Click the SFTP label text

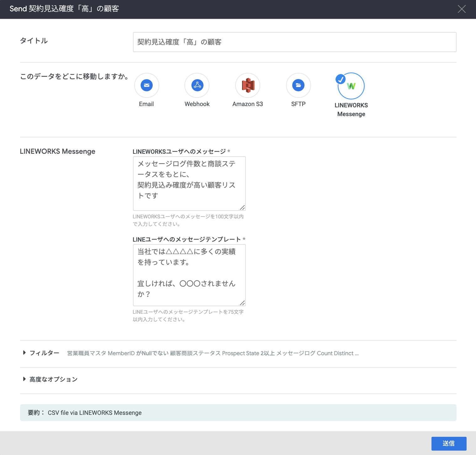tap(298, 104)
